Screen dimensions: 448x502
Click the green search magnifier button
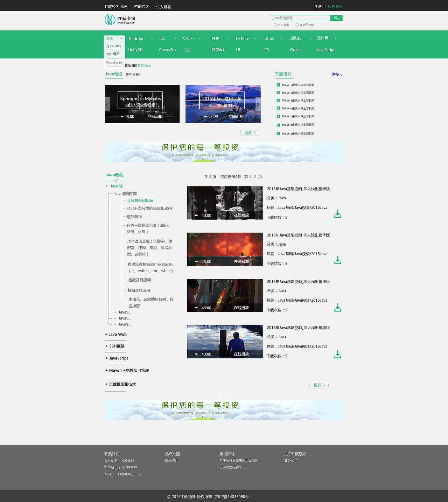[336, 18]
